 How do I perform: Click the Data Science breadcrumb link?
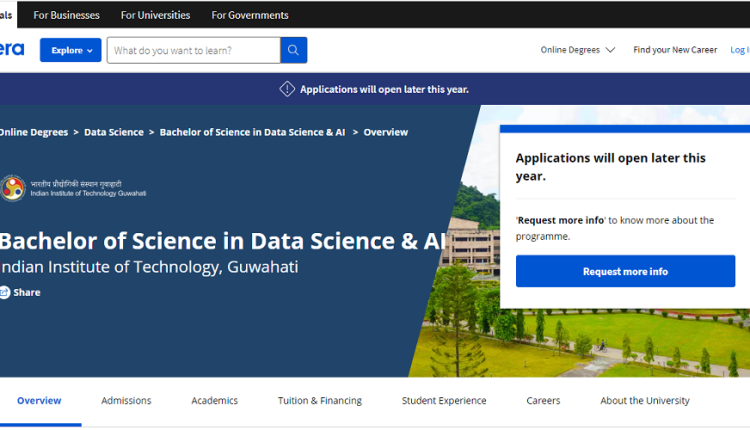pyautogui.click(x=114, y=132)
